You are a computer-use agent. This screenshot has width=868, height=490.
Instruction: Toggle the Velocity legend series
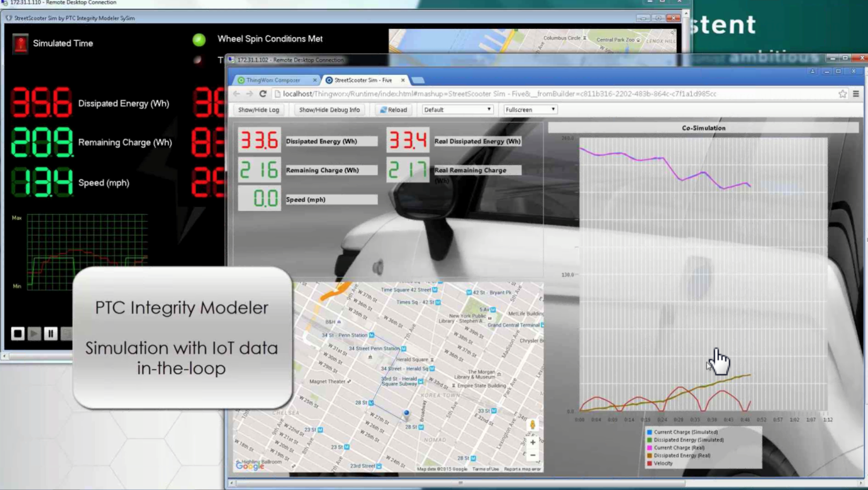click(x=663, y=463)
